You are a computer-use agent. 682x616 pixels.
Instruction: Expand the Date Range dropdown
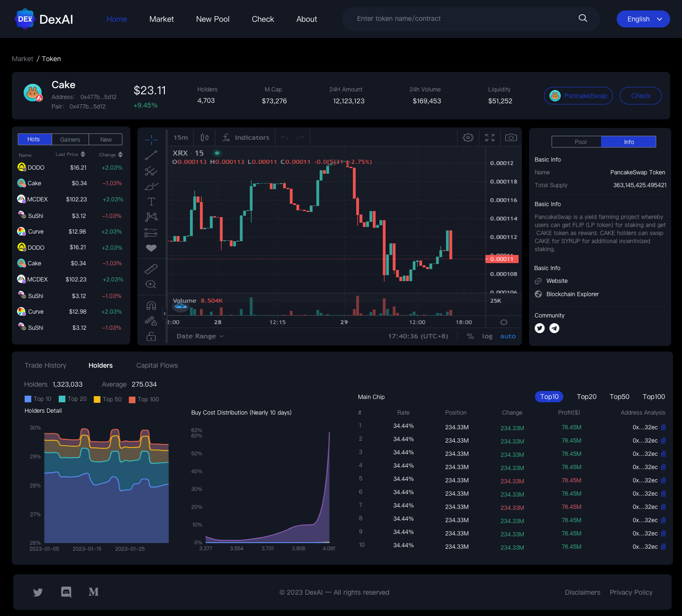200,336
